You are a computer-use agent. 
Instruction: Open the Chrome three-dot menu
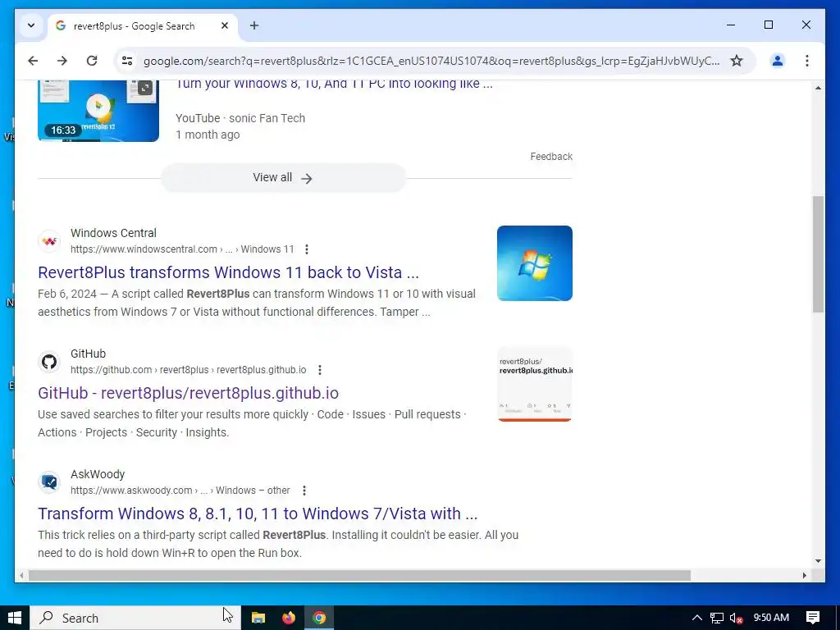(x=807, y=61)
